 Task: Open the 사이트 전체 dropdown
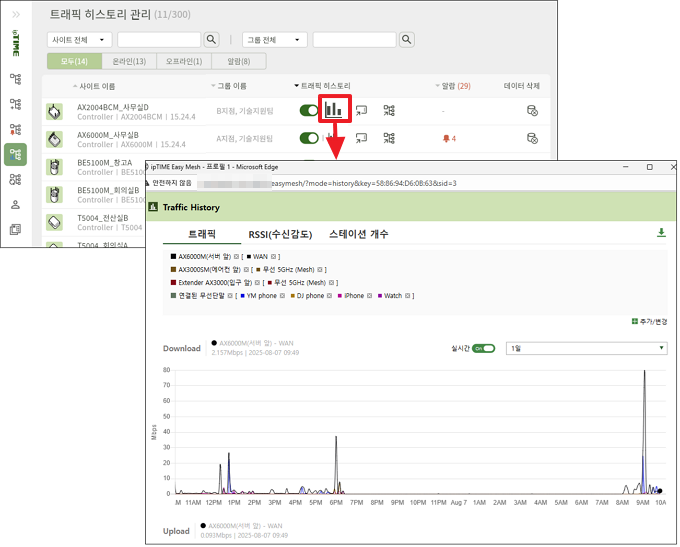point(79,40)
